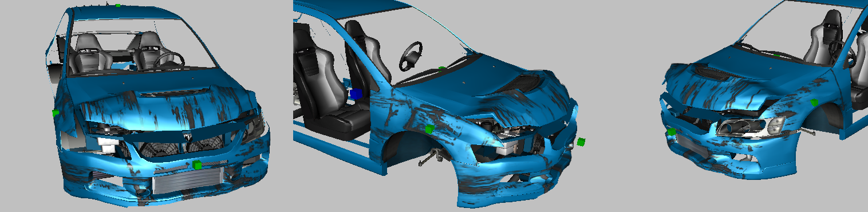868x212 pixels.
Task: Select the blue cube near the middle view seats
Action: 356,95
